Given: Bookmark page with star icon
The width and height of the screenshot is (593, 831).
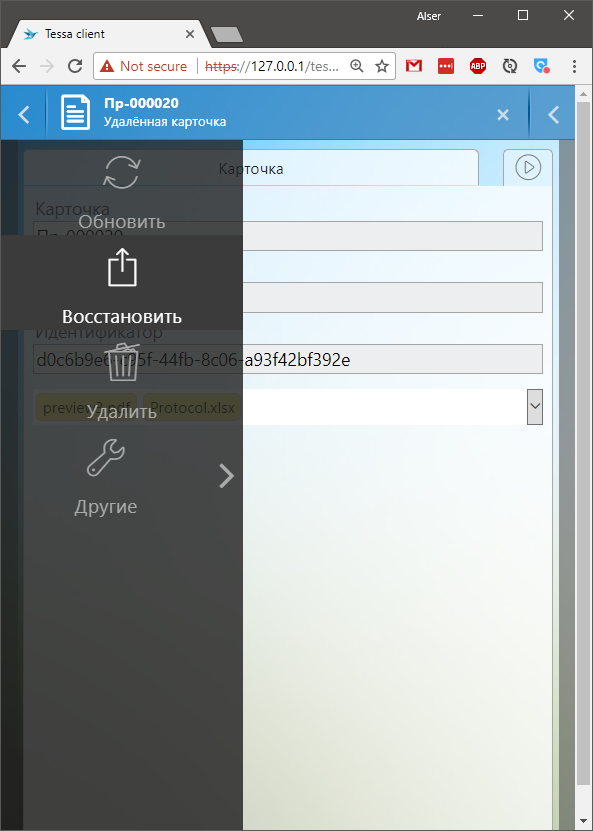Looking at the screenshot, I should pos(382,66).
